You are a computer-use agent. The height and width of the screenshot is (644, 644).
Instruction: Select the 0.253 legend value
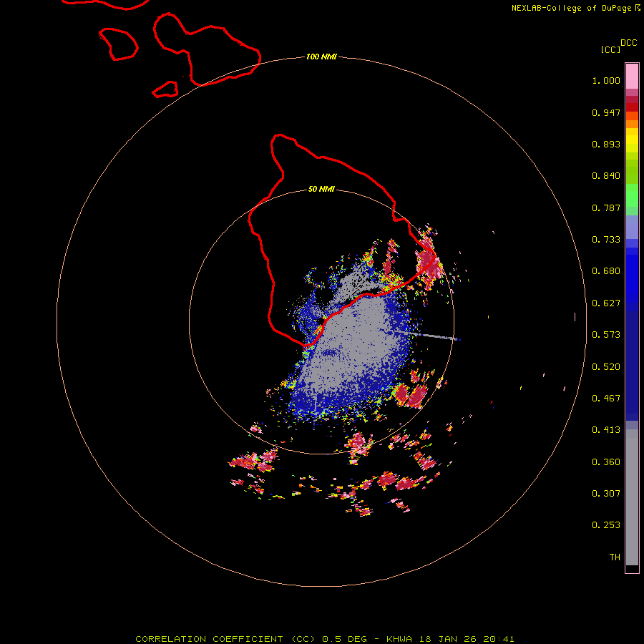point(606,525)
